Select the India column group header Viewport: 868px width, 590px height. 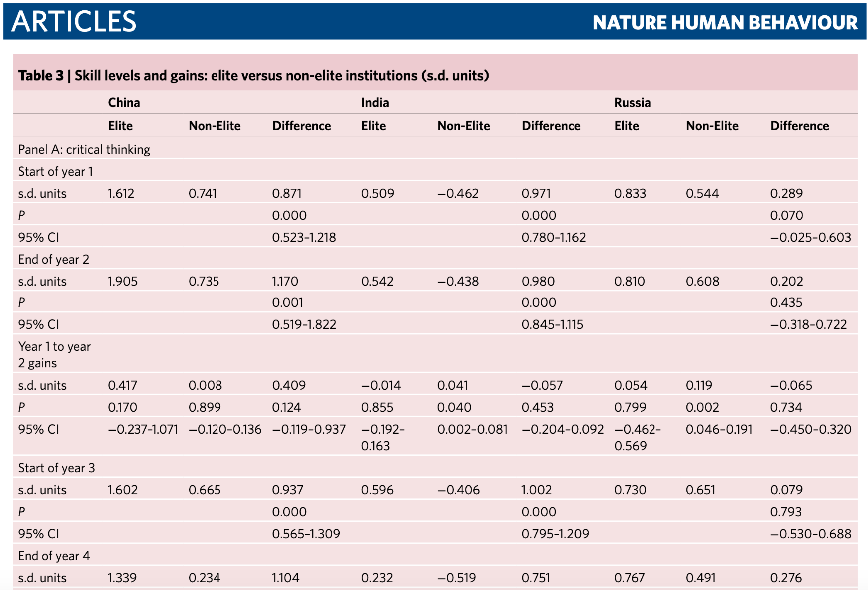pyautogui.click(x=375, y=103)
